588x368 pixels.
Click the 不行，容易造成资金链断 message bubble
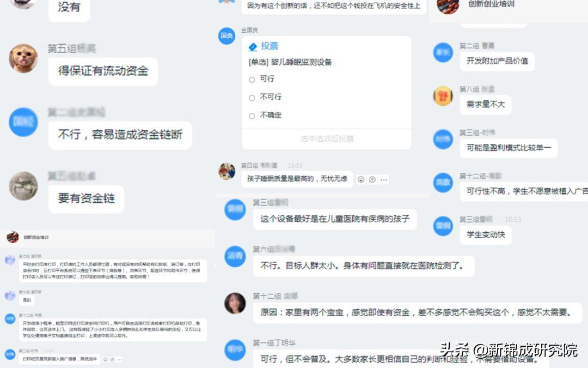[x=120, y=135]
